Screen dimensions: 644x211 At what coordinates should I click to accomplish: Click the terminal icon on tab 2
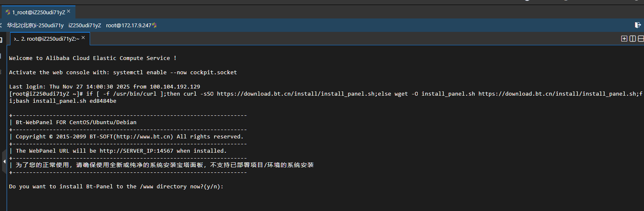tap(16, 39)
